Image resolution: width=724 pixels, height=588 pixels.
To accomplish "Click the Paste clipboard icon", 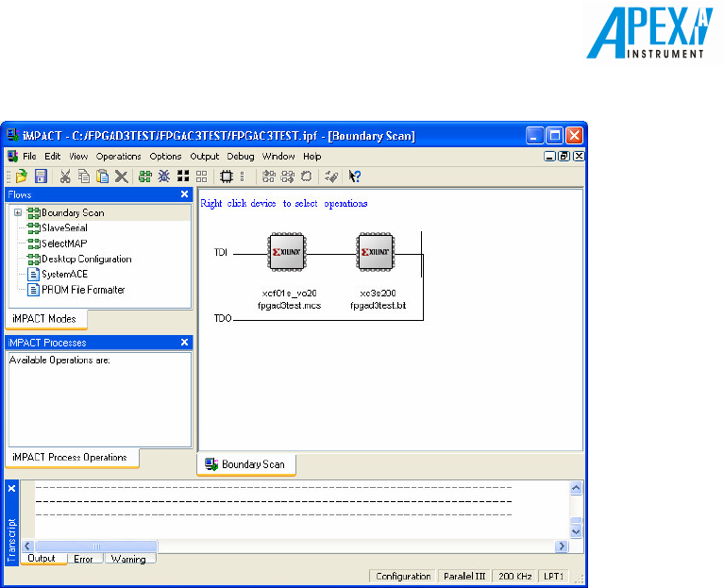I will [103, 176].
